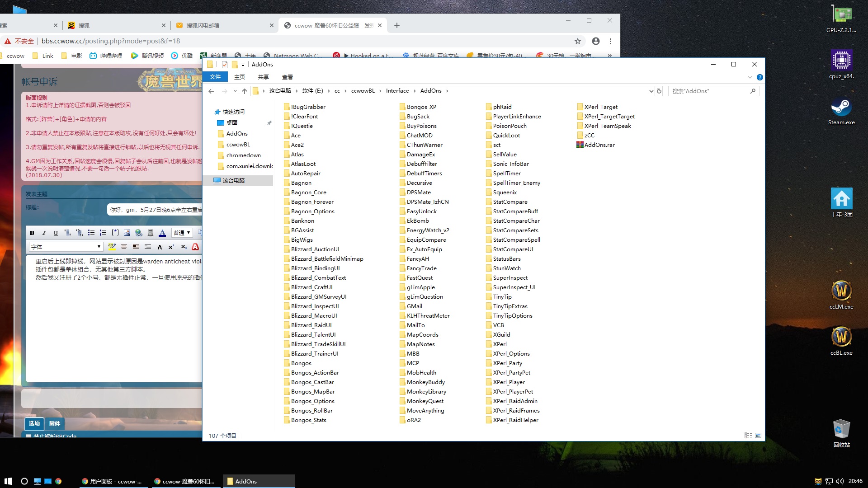Open the 查看 ribbon tab
Image resolution: width=868 pixels, height=488 pixels.
point(287,77)
